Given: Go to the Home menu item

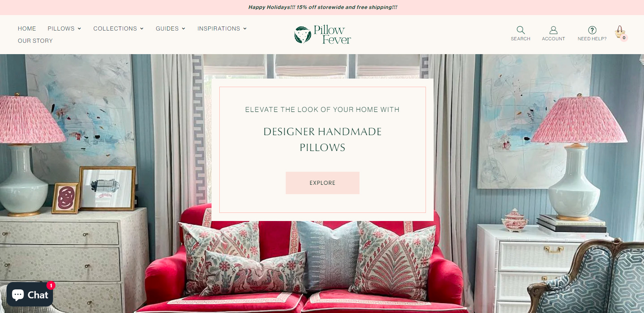Looking at the screenshot, I should click(x=27, y=28).
